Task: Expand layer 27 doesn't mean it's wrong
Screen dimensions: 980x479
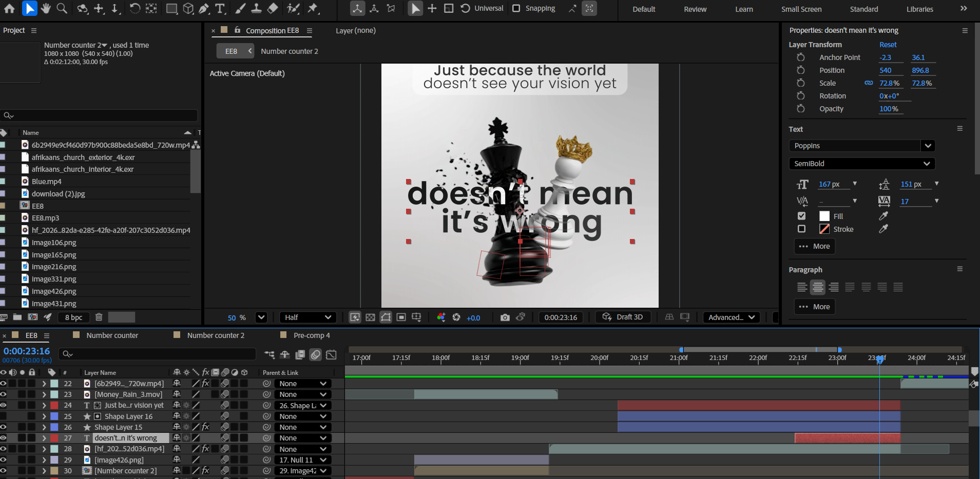Action: coord(44,438)
